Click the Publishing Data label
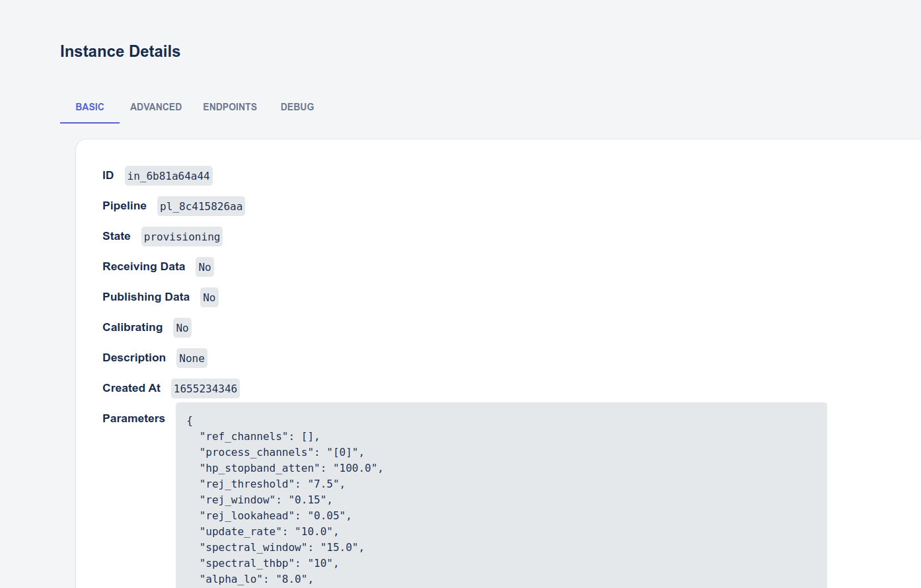The height and width of the screenshot is (588, 921). click(146, 297)
